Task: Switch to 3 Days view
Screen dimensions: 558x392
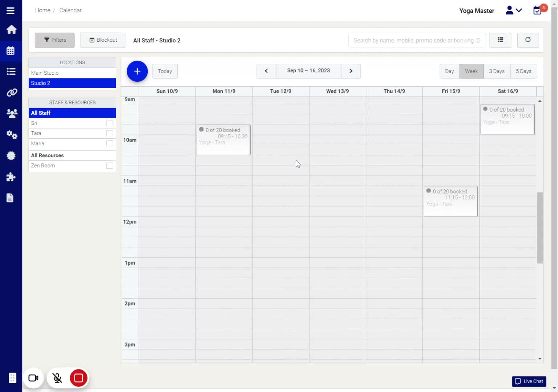Action: click(x=496, y=71)
